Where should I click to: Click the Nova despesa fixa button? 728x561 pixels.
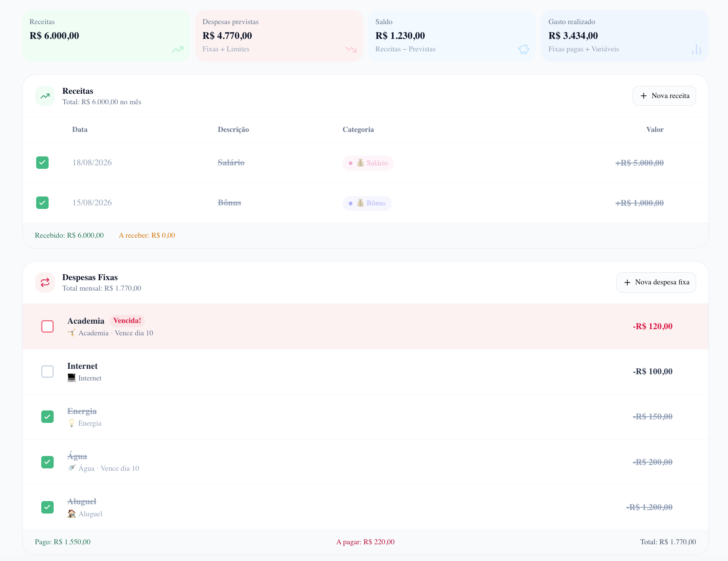click(656, 282)
